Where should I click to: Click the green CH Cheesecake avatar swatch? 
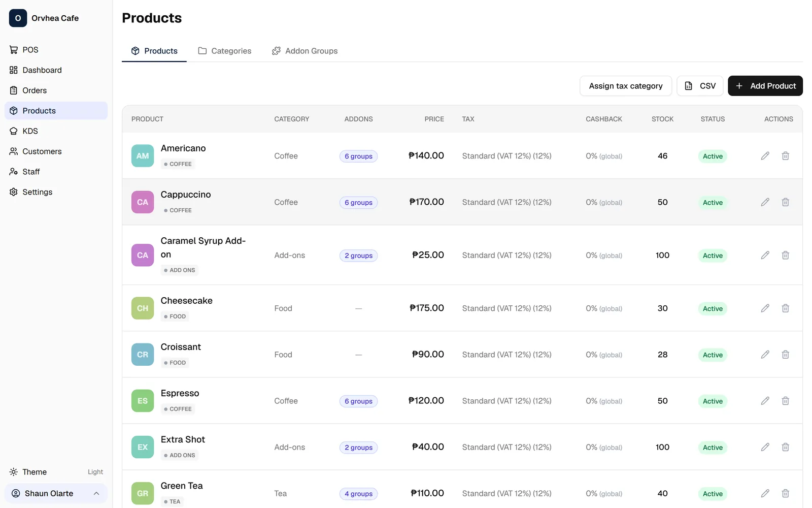point(143,308)
